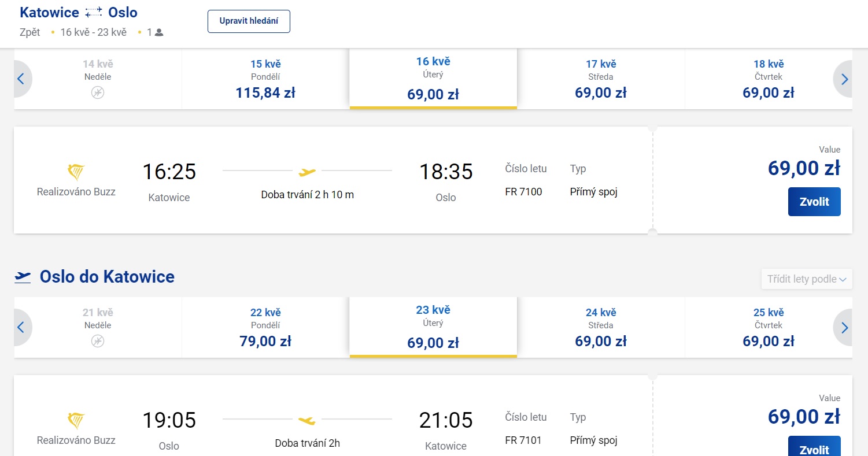Click the Ryanair harp logo on flight FR 7101
This screenshot has height=456, width=868.
point(76,420)
